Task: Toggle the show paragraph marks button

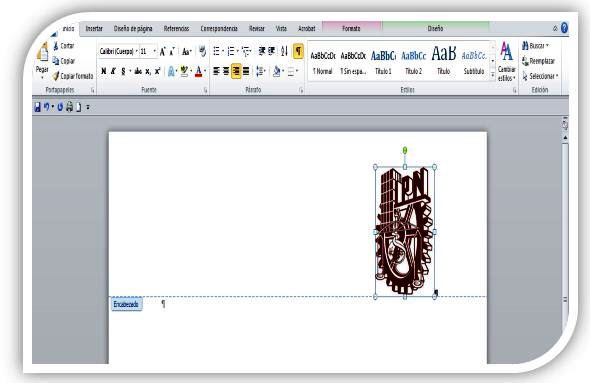Action: (298, 51)
